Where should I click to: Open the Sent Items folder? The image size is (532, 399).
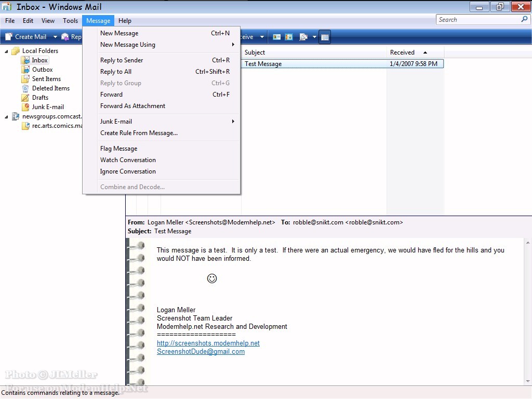pos(46,79)
